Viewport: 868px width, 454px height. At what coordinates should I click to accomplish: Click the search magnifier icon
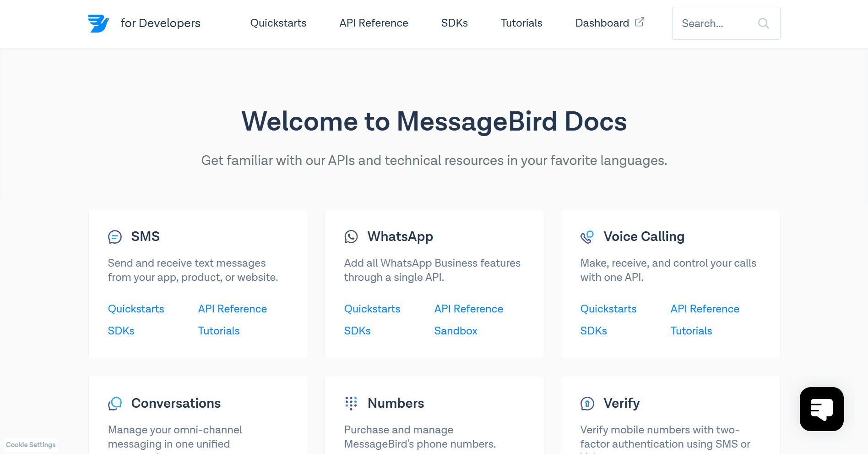coord(763,23)
